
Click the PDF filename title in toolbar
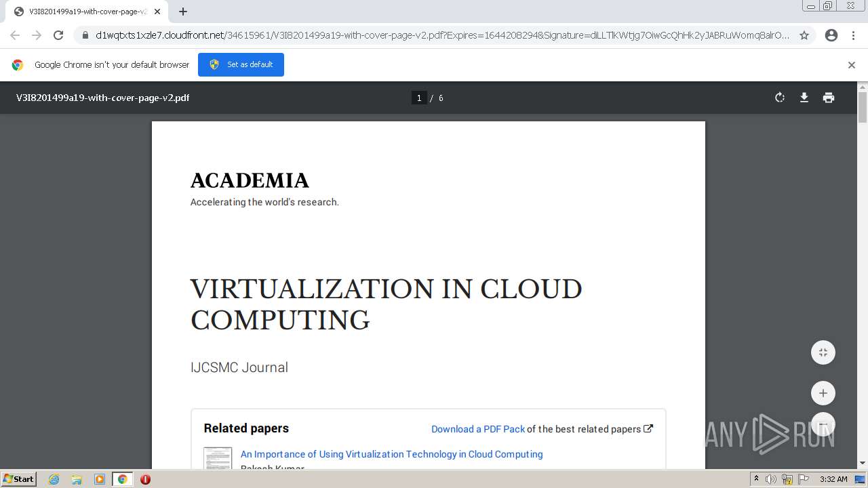coord(102,98)
